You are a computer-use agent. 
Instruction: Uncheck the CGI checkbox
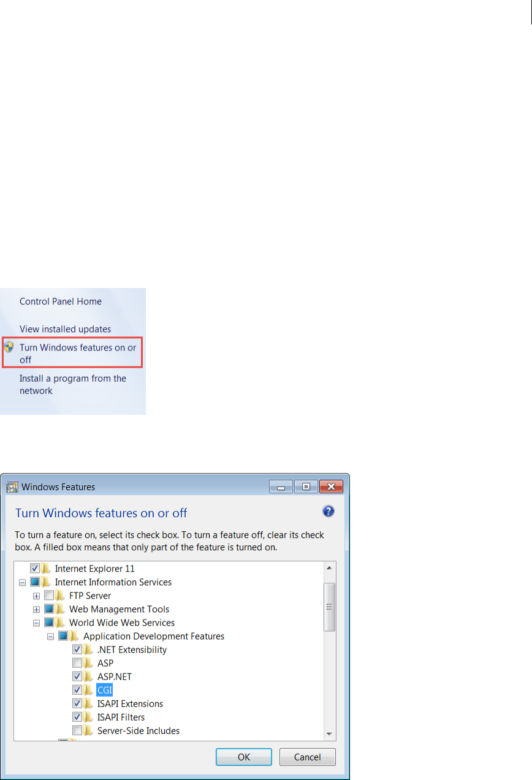coord(77,690)
